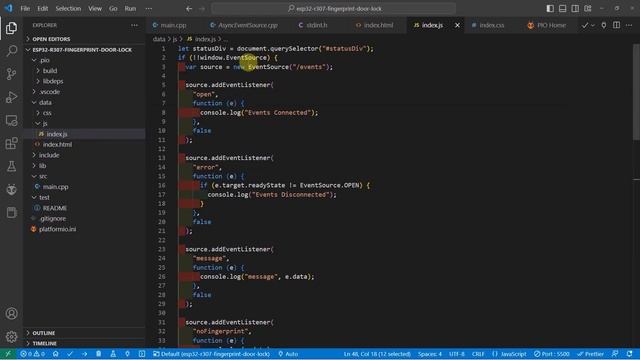Toggle bottom Panel visibility
This screenshot has width=640, height=360.
coord(562,9)
